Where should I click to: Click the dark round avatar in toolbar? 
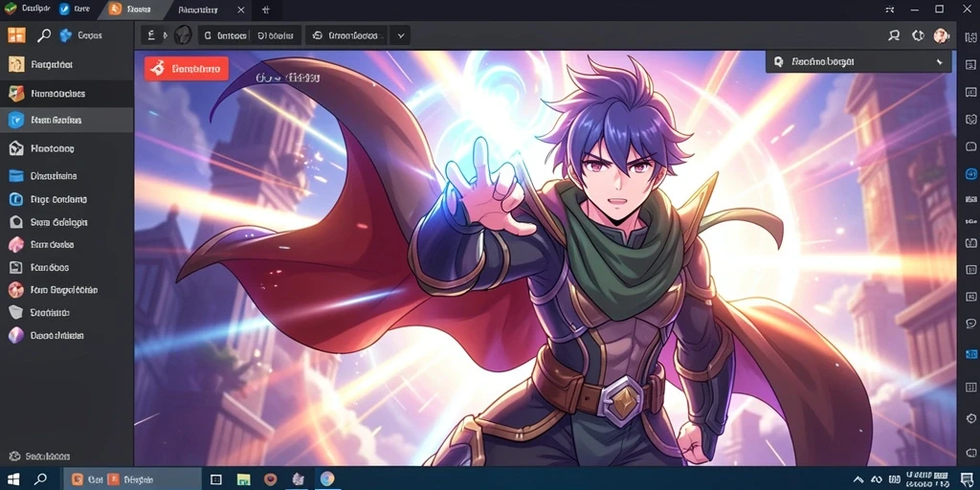(183, 35)
